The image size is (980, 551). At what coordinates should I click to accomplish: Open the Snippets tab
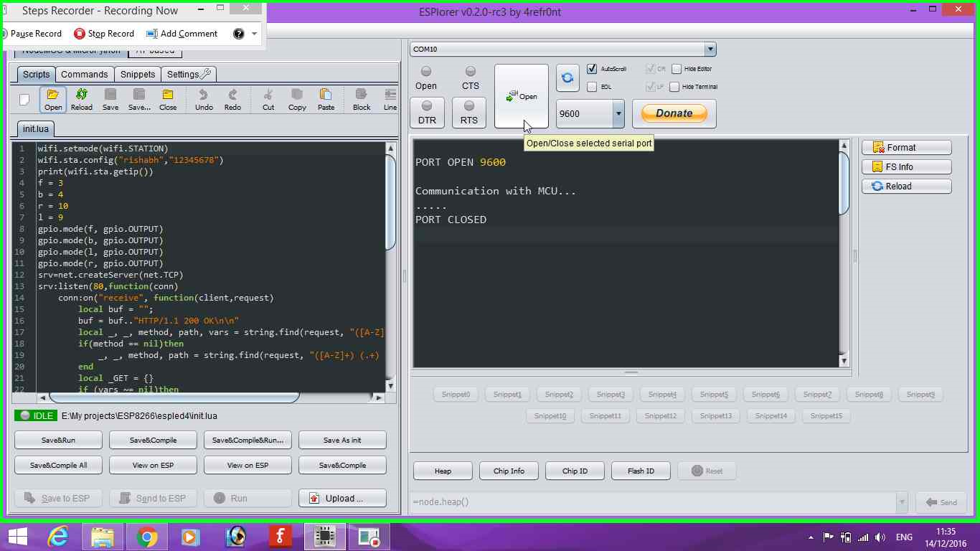point(137,75)
